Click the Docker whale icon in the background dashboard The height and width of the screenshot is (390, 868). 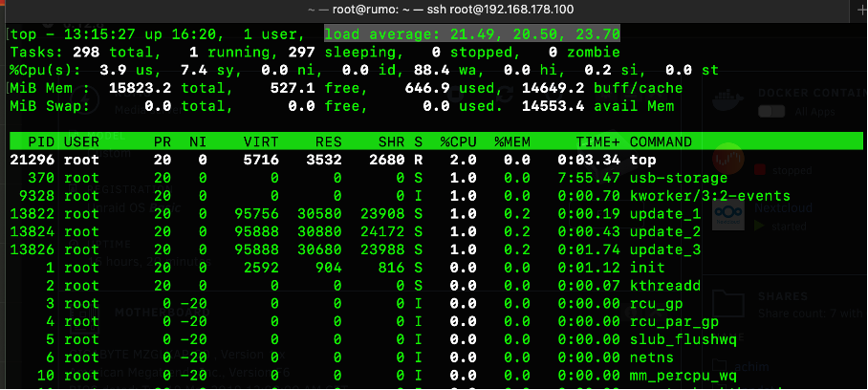click(x=727, y=101)
